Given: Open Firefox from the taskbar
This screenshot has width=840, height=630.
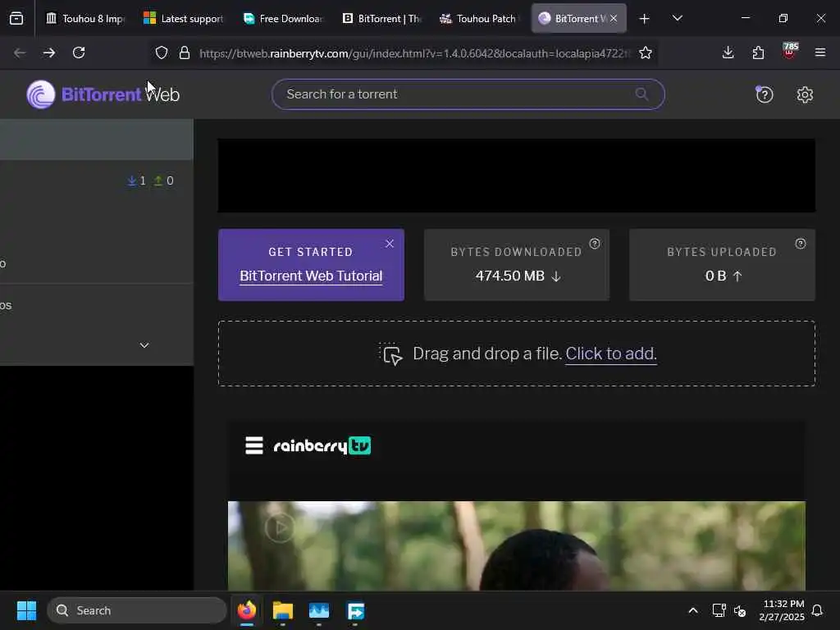Looking at the screenshot, I should (246, 610).
